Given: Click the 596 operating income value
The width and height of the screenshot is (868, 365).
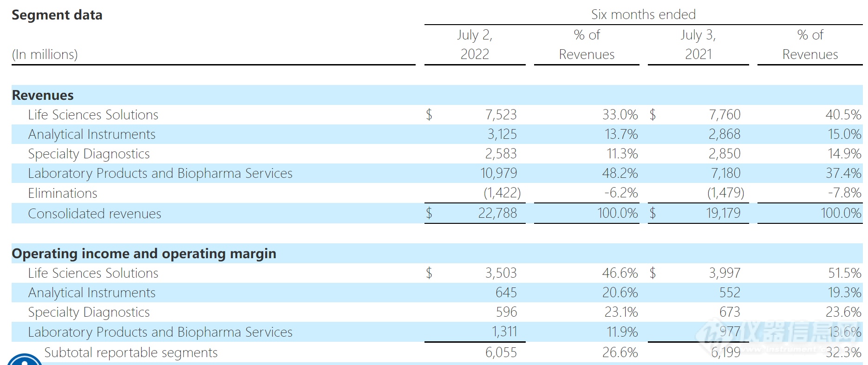Looking at the screenshot, I should (x=506, y=312).
